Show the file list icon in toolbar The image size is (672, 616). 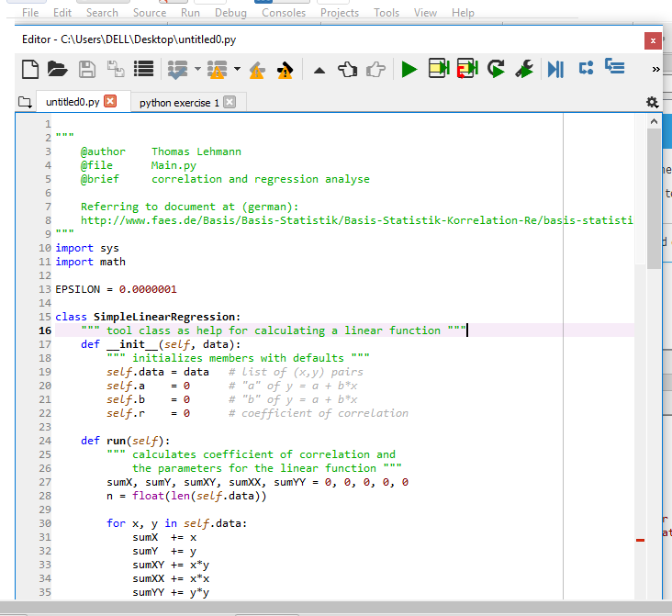(x=143, y=69)
